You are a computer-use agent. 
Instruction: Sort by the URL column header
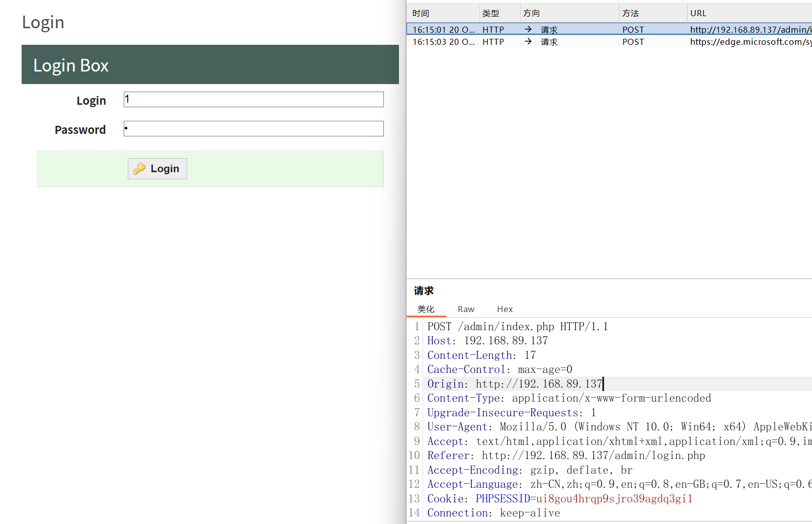click(x=750, y=13)
